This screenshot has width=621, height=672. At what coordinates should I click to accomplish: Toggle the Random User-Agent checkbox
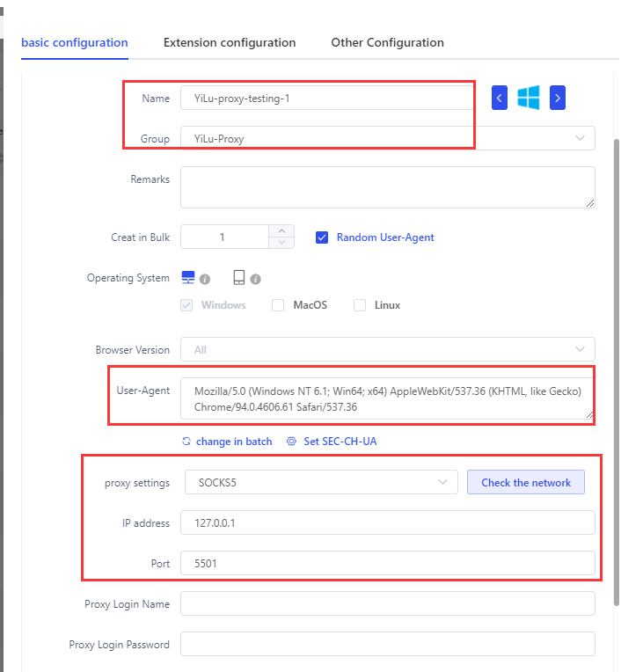[322, 237]
